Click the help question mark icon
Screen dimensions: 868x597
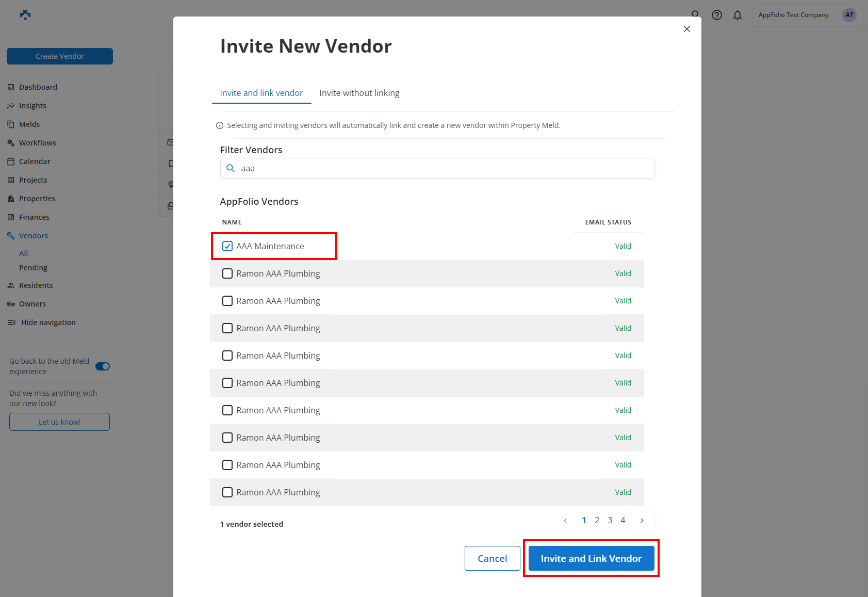coord(716,15)
